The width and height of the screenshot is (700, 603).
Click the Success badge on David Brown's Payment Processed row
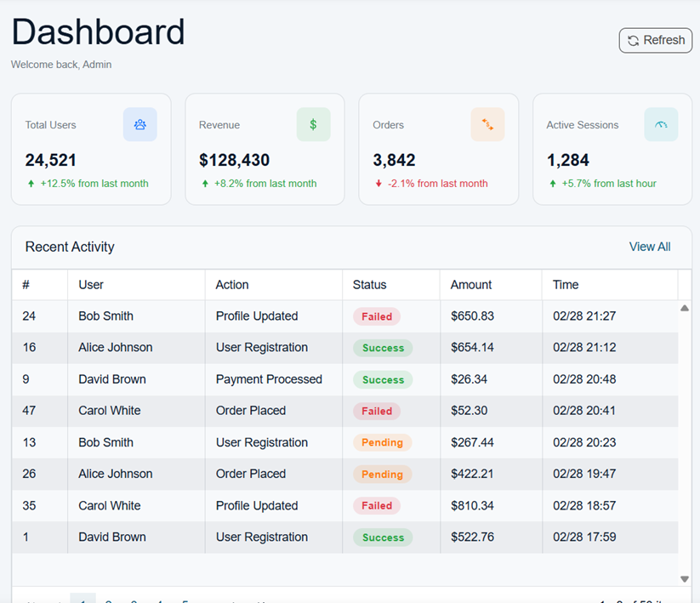[381, 379]
